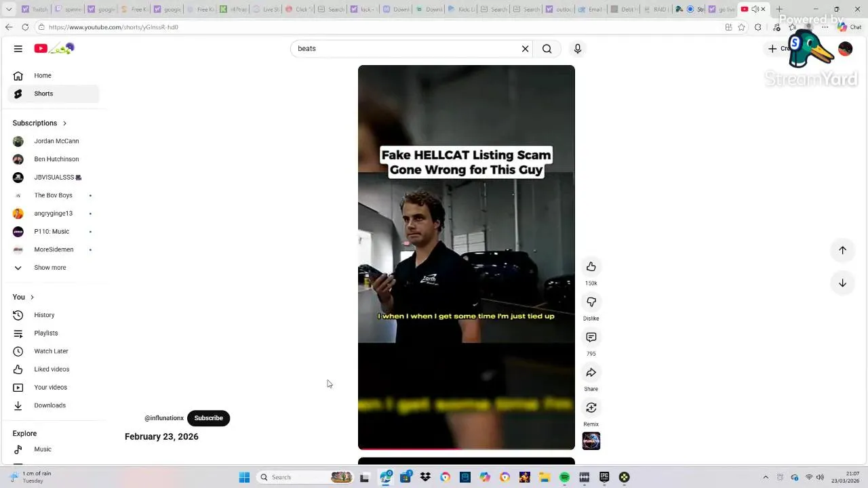Expand the You section
This screenshot has width=868, height=488.
[23, 297]
